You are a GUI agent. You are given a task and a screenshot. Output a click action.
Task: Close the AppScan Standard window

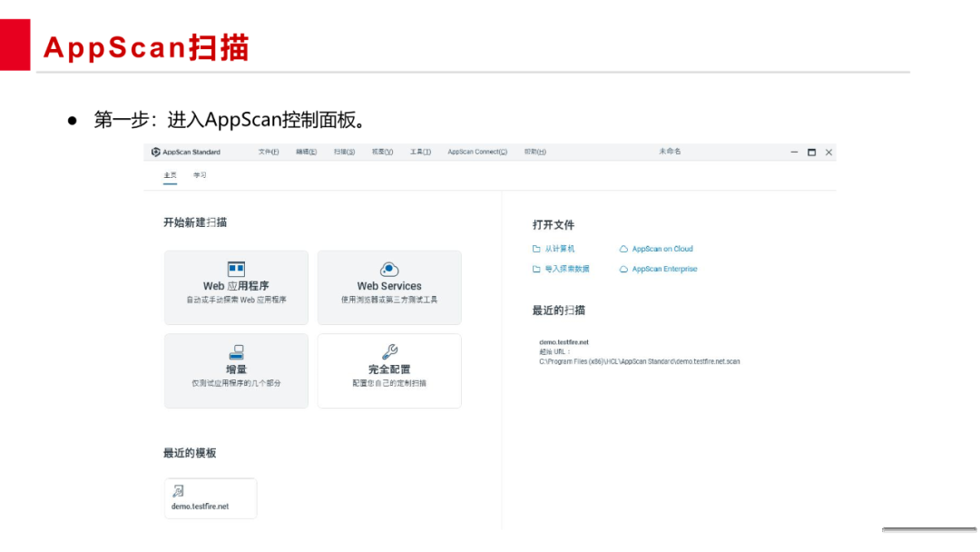point(828,152)
